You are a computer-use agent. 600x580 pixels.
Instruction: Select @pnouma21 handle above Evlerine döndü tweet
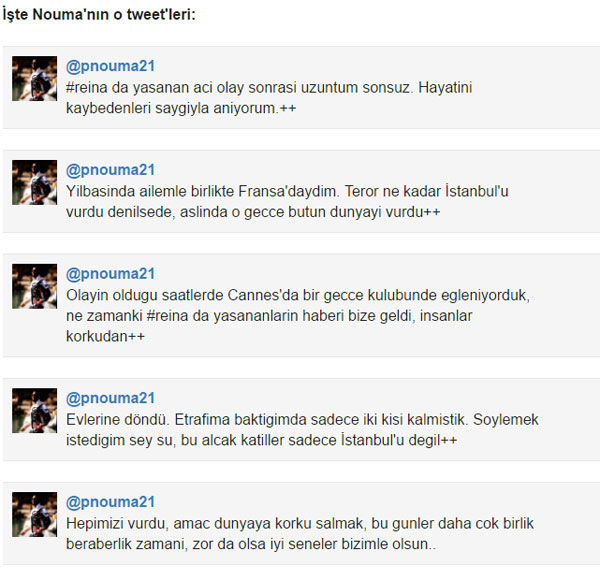click(x=110, y=398)
